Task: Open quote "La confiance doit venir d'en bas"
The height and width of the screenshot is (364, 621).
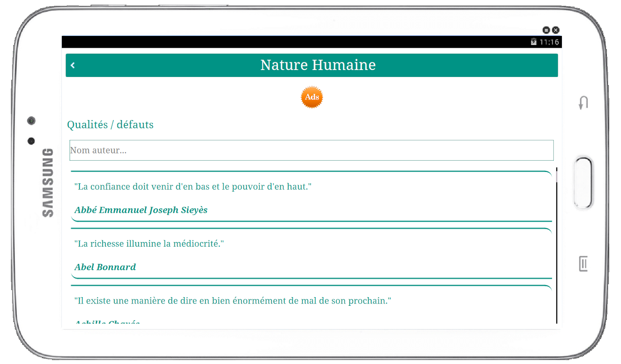Action: tap(193, 187)
